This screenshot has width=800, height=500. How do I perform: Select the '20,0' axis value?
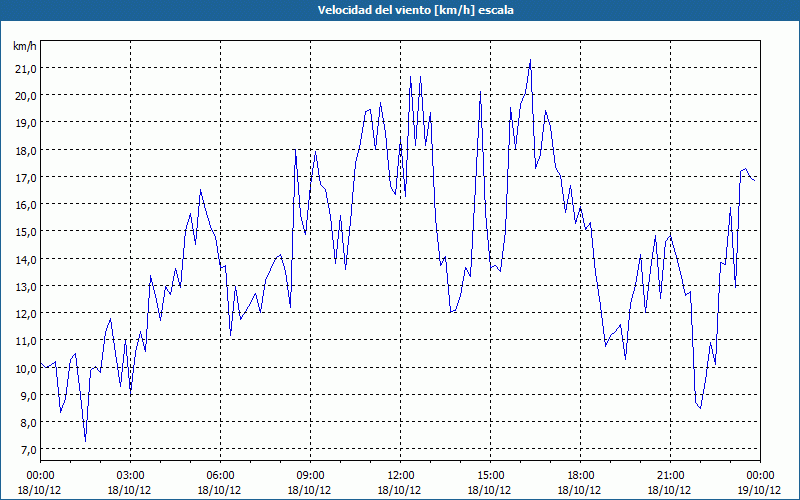(x=25, y=96)
